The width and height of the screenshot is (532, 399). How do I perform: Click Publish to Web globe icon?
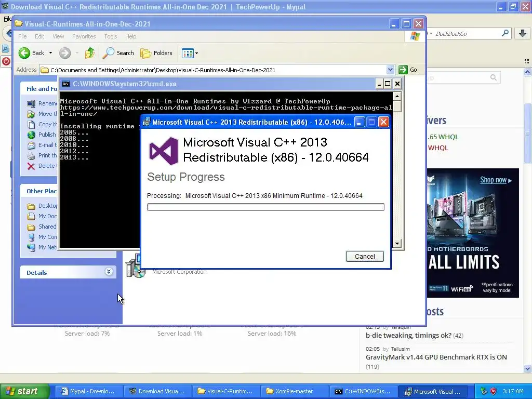coord(31,135)
